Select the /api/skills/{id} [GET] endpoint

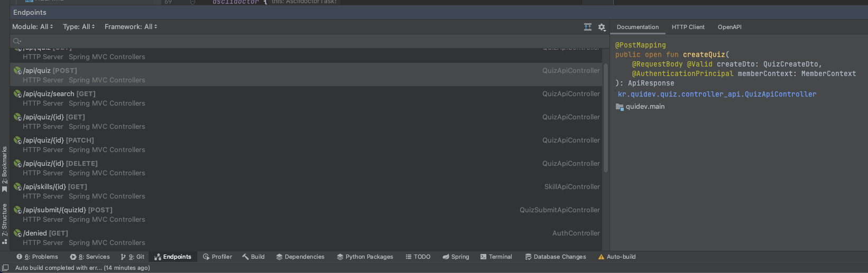point(306,191)
